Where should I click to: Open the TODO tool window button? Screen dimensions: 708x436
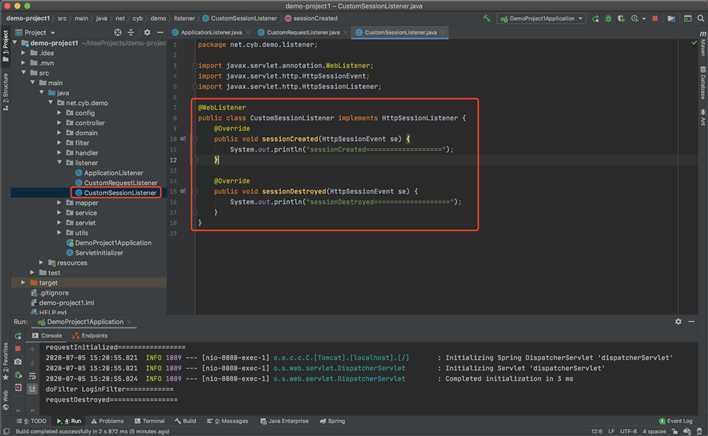(32, 421)
